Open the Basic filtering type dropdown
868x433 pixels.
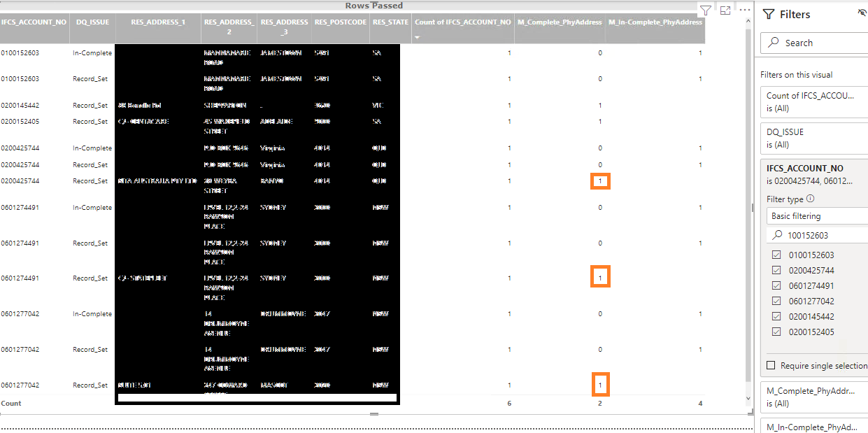[818, 216]
